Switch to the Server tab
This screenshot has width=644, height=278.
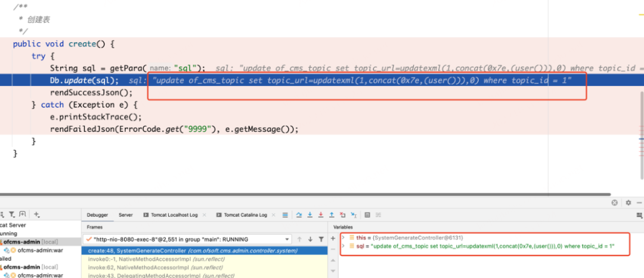click(126, 215)
